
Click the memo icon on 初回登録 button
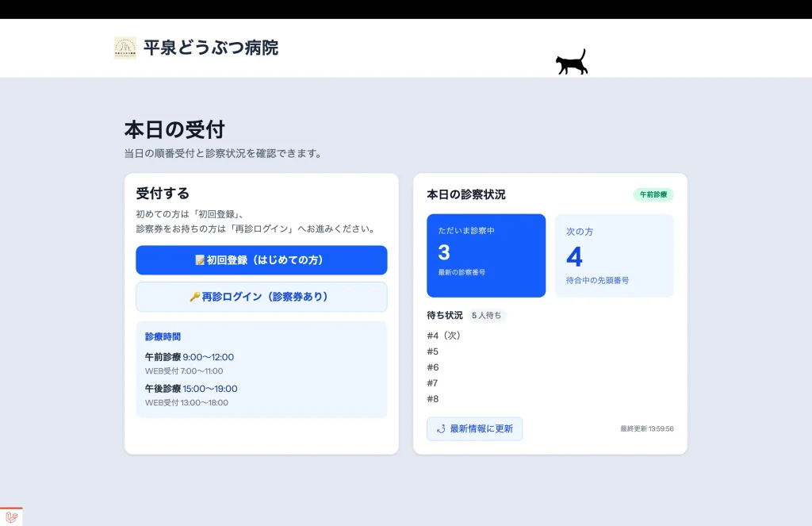pyautogui.click(x=200, y=260)
